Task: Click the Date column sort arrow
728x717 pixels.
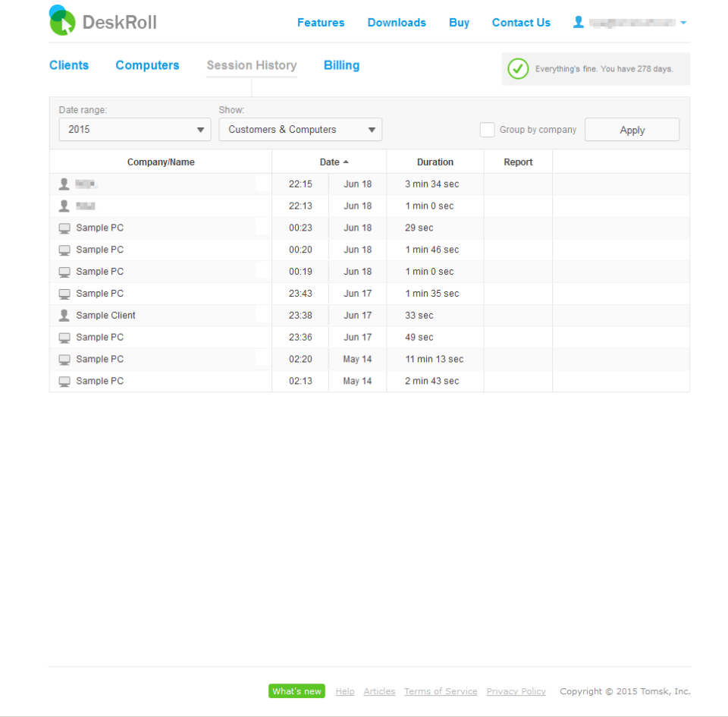Action: click(x=346, y=162)
